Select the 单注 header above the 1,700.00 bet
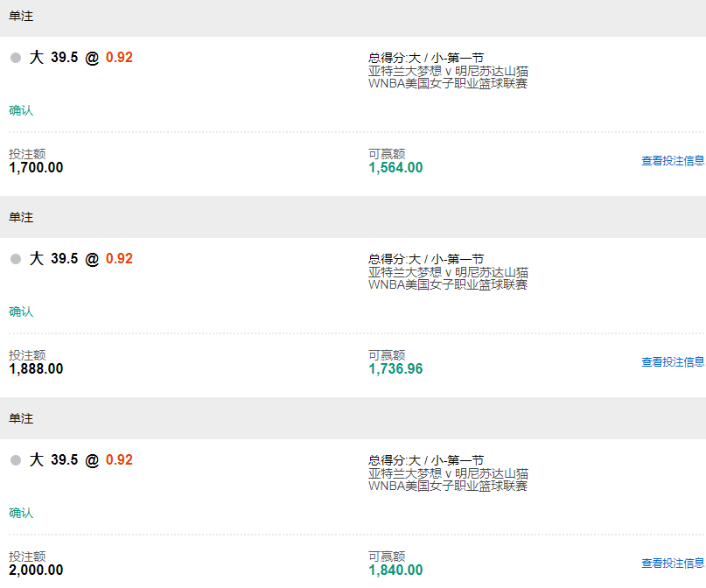706x588 pixels. pos(21,16)
